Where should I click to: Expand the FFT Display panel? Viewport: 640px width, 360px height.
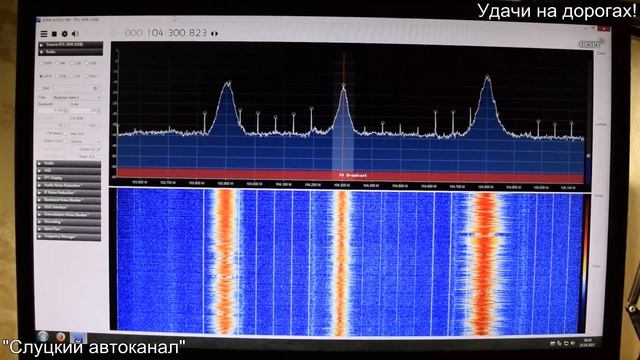(69, 178)
